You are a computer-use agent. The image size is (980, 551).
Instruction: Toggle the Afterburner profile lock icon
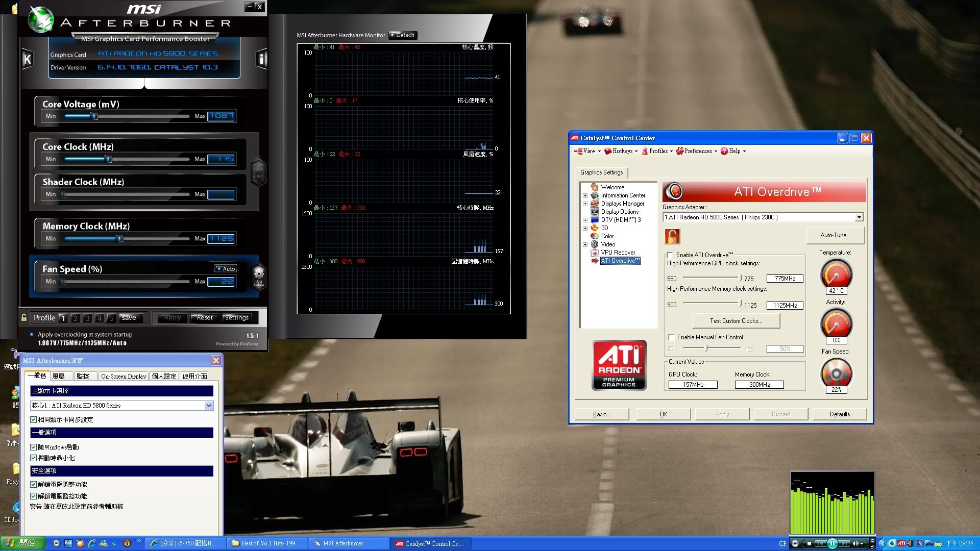tap(24, 317)
